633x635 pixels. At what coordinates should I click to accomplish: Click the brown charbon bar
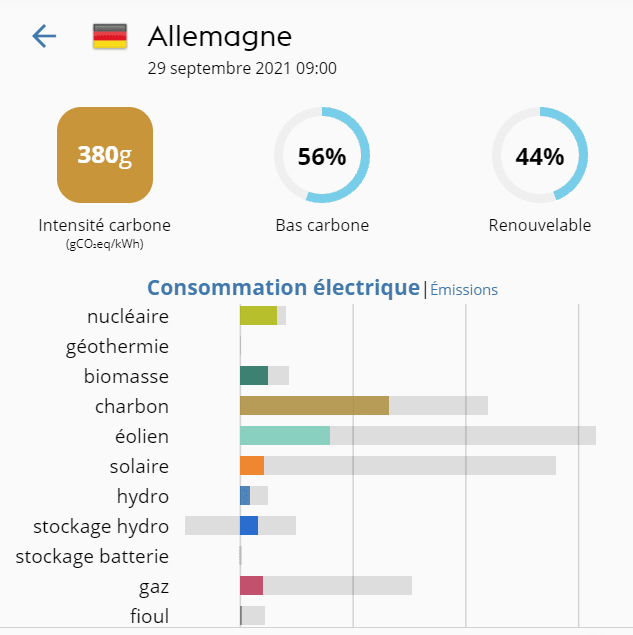pos(314,406)
